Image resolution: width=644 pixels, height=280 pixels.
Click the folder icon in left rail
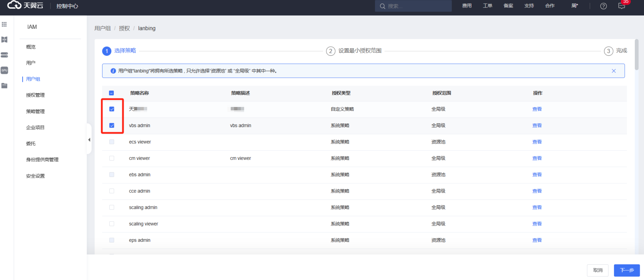pos(4,86)
